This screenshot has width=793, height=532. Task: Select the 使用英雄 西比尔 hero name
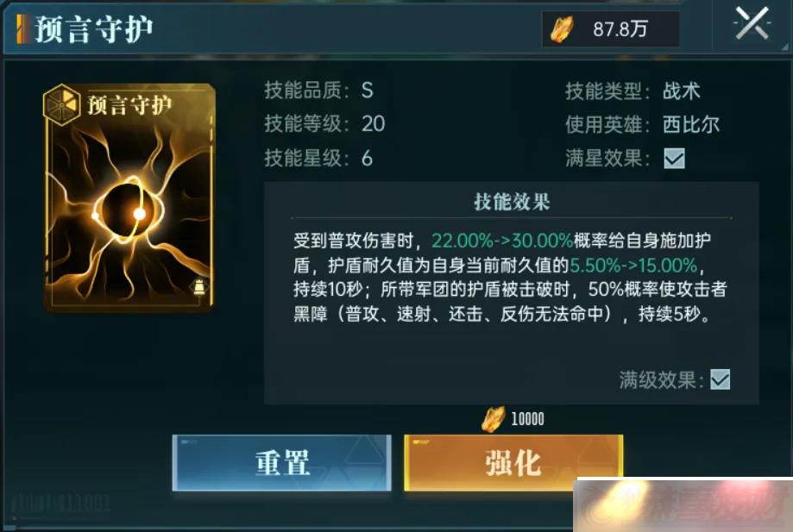(691, 124)
